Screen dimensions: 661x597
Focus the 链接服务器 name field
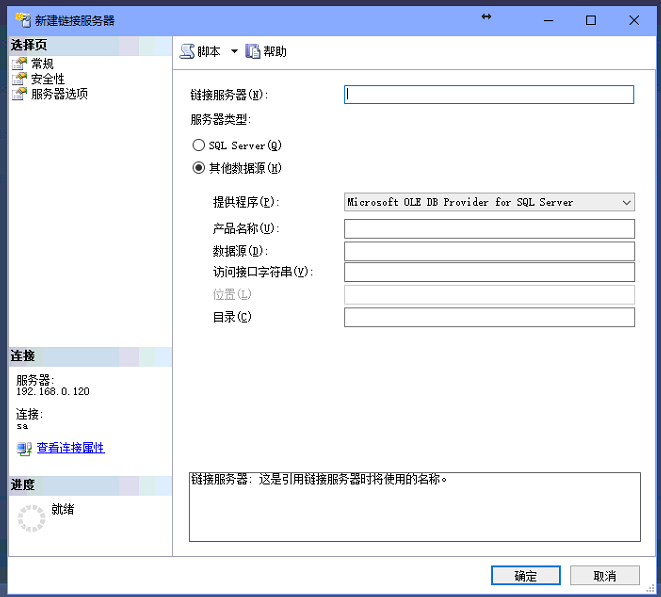(x=489, y=94)
